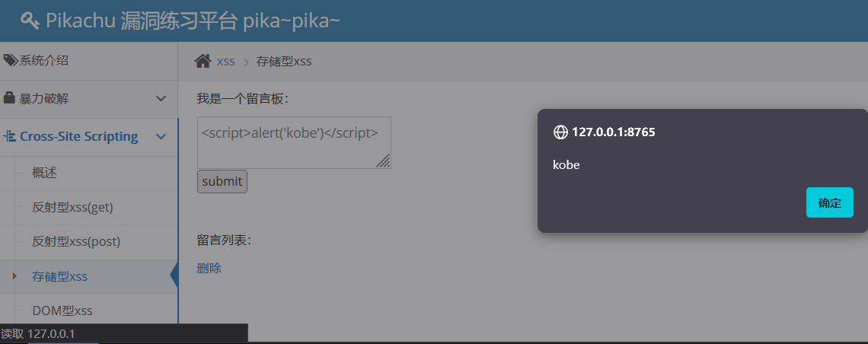Image resolution: width=868 pixels, height=344 pixels.
Task: Click the submit button
Action: pos(222,181)
